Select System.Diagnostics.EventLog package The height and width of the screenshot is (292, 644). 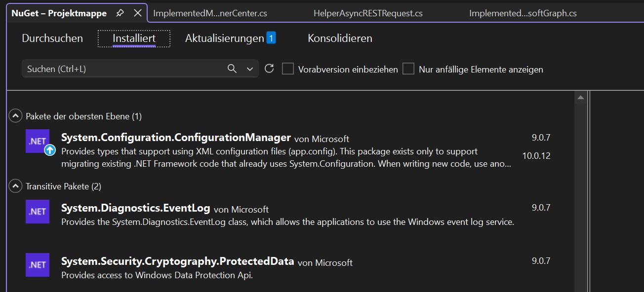136,208
